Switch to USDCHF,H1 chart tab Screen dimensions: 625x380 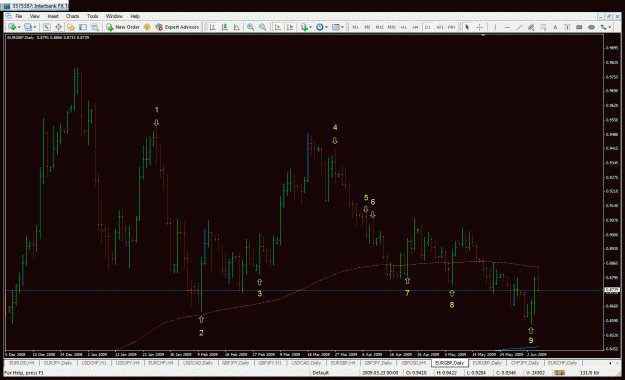(x=94, y=363)
